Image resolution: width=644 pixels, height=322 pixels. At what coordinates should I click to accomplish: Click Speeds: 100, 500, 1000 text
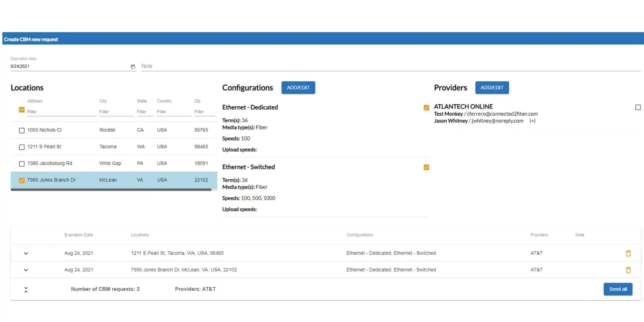click(x=249, y=198)
